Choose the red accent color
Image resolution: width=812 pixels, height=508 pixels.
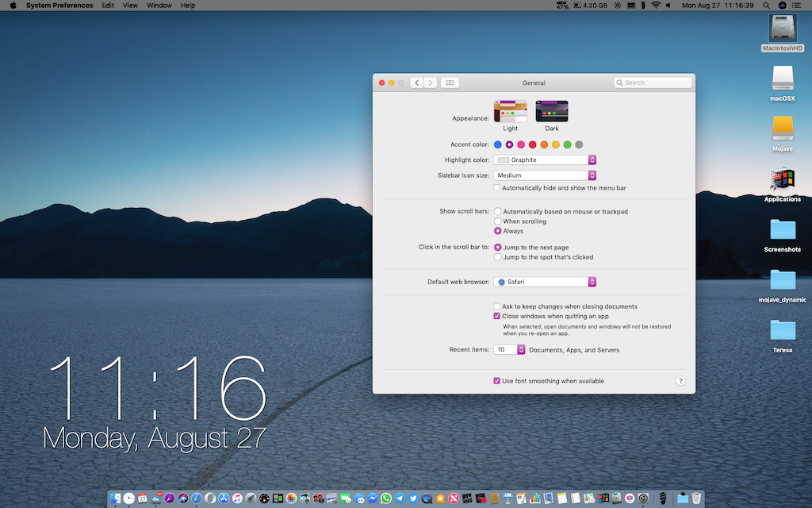pos(532,144)
